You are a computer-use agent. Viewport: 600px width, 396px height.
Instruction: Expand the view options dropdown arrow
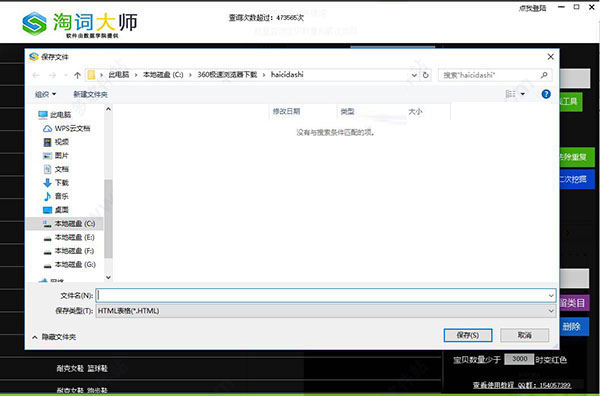tap(523, 94)
